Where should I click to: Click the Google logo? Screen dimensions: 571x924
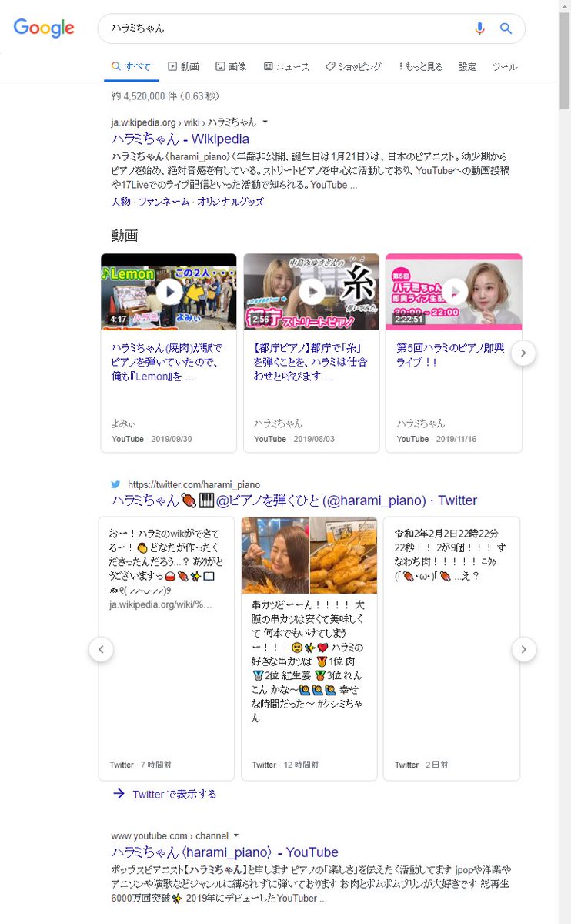pyautogui.click(x=44, y=28)
